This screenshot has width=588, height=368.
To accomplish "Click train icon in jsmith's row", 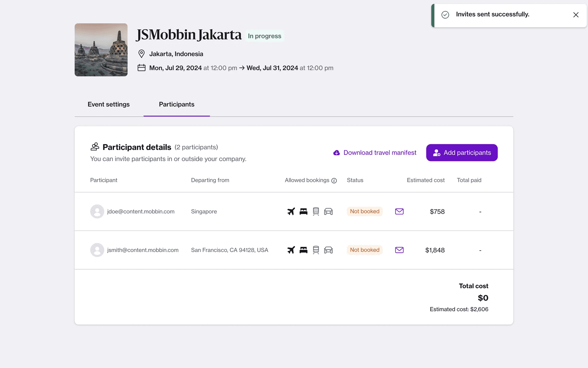I will 316,250.
